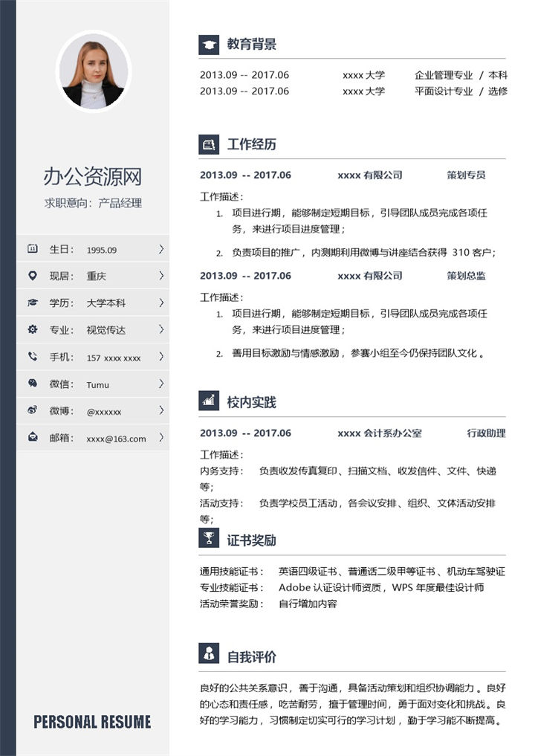The image size is (535, 756).
Task: Click the line starting 善用目标激励与情感激励
Action: [358, 353]
